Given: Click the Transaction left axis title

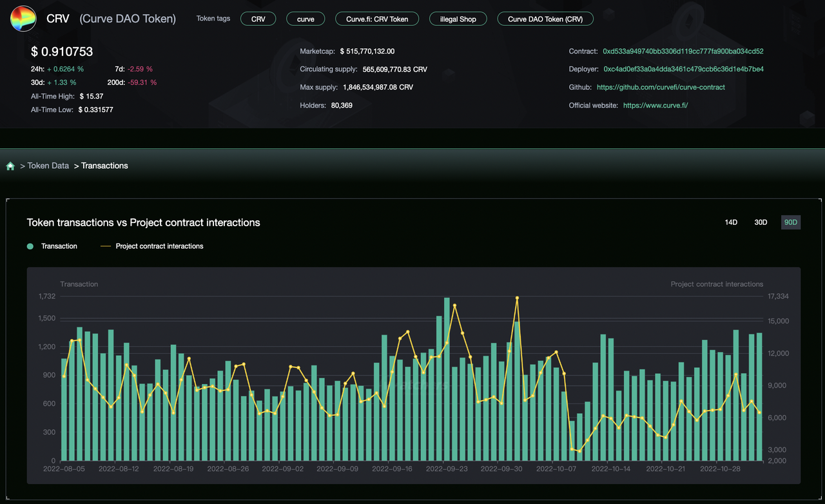Looking at the screenshot, I should tap(79, 284).
